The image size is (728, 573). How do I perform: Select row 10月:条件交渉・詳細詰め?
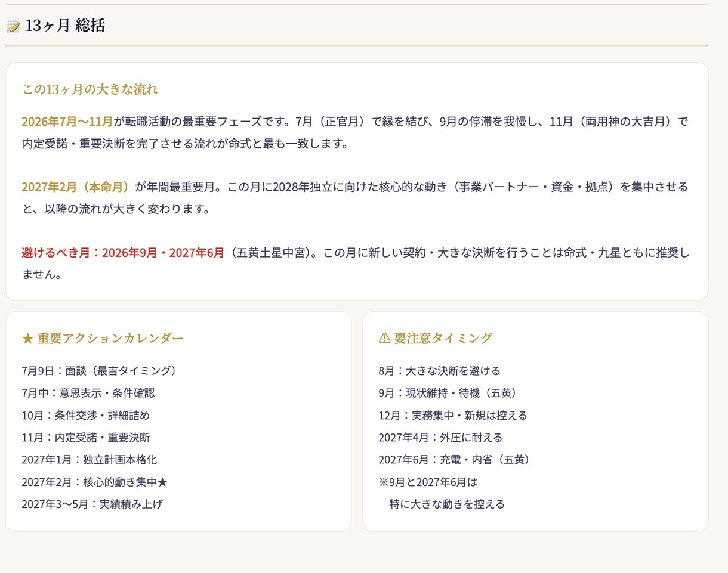click(86, 416)
